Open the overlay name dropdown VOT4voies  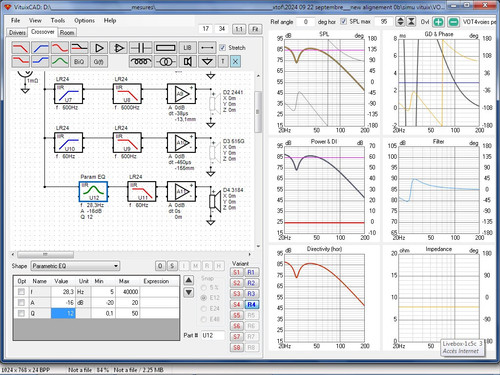pos(479,22)
